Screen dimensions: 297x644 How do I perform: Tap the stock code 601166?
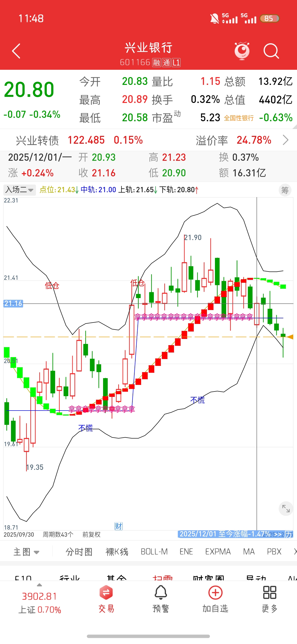pyautogui.click(x=135, y=62)
